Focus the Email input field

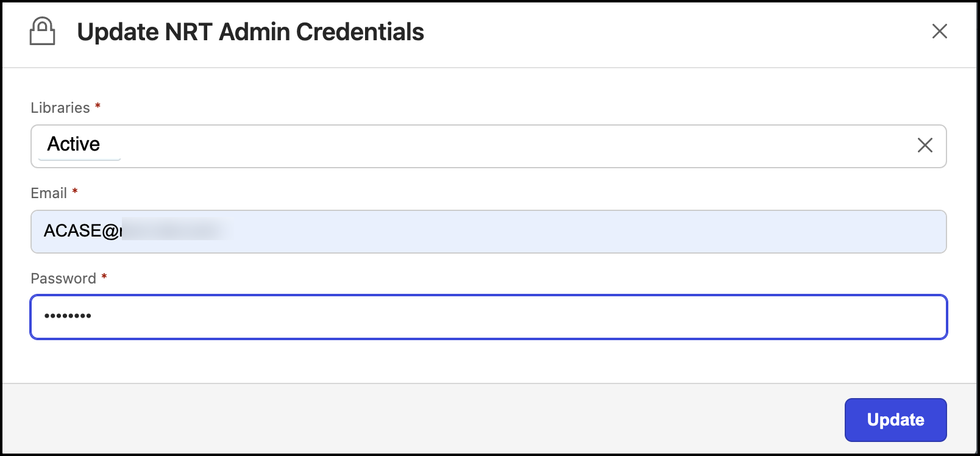click(x=549, y=232)
